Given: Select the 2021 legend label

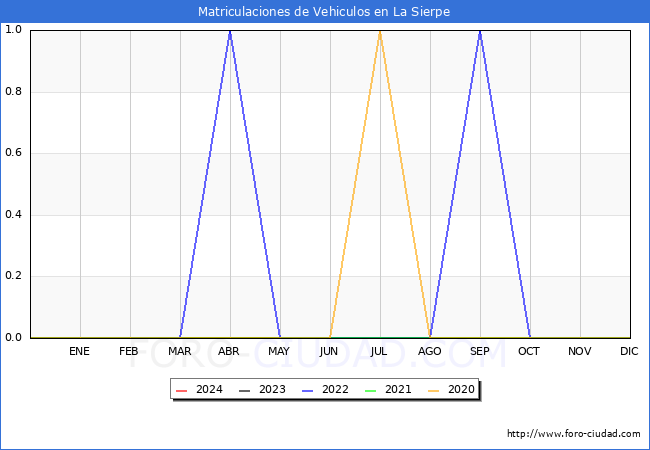Looking at the screenshot, I should click(398, 390).
